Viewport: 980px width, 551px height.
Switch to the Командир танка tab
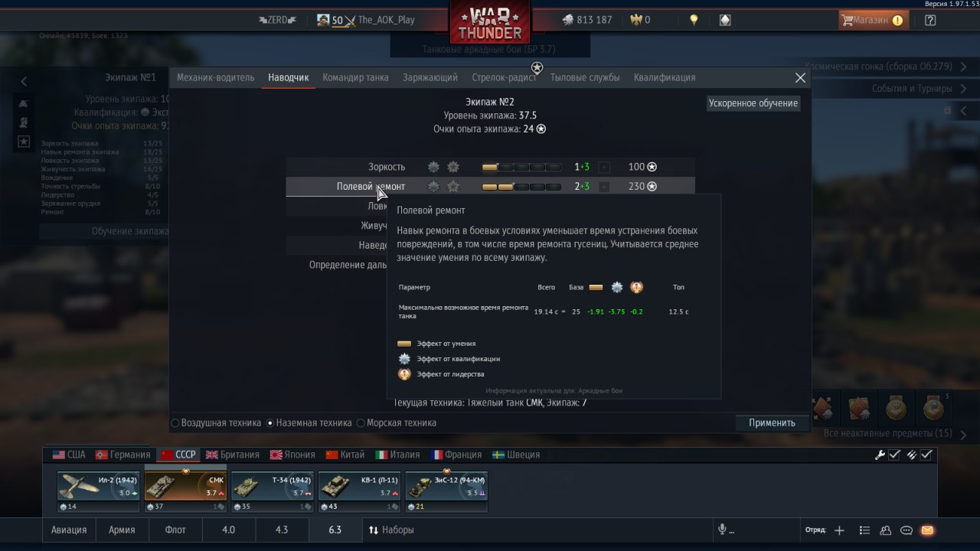pyautogui.click(x=355, y=77)
